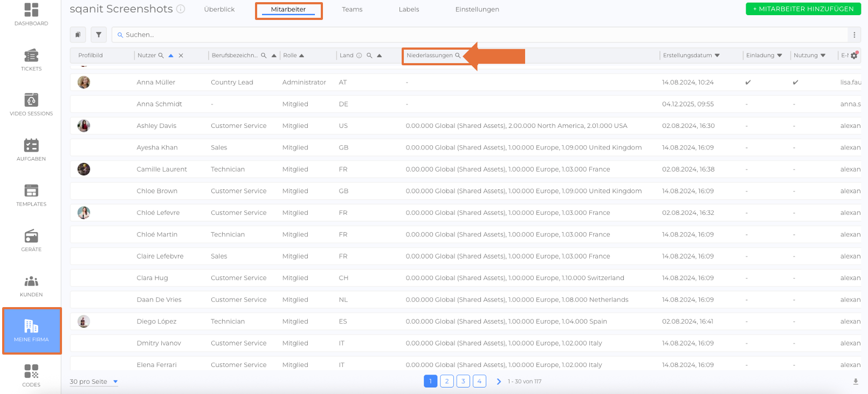The height and width of the screenshot is (394, 868).
Task: Open the table column settings gear
Action: coord(854,56)
